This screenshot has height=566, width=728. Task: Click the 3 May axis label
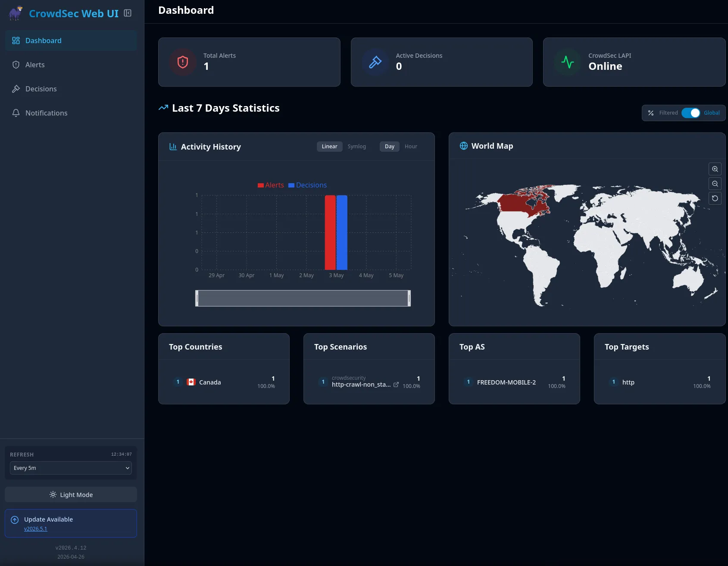tap(337, 275)
